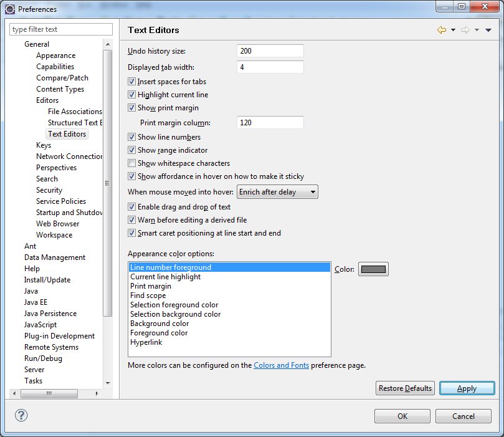Open Capabilities preferences page
This screenshot has width=504, height=437.
55,67
